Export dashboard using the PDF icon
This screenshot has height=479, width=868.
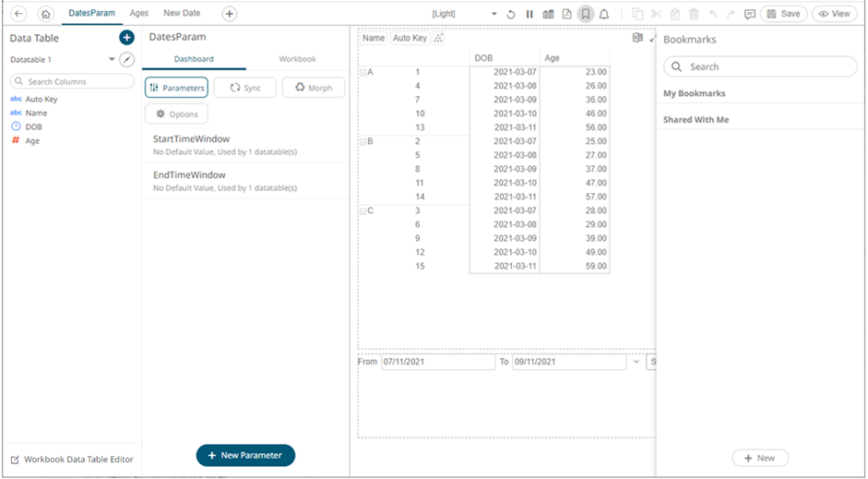pyautogui.click(x=566, y=14)
